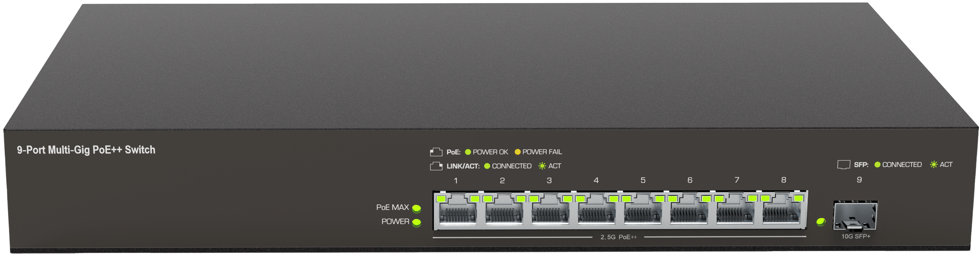Click the SFP slot legend icon
The width and height of the screenshot is (980, 256).
[844, 165]
